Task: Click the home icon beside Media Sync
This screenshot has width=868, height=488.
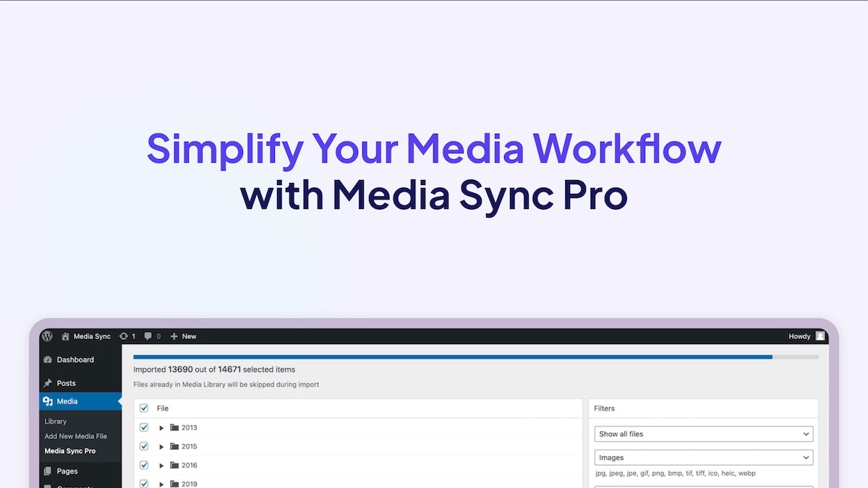Action: coord(66,336)
